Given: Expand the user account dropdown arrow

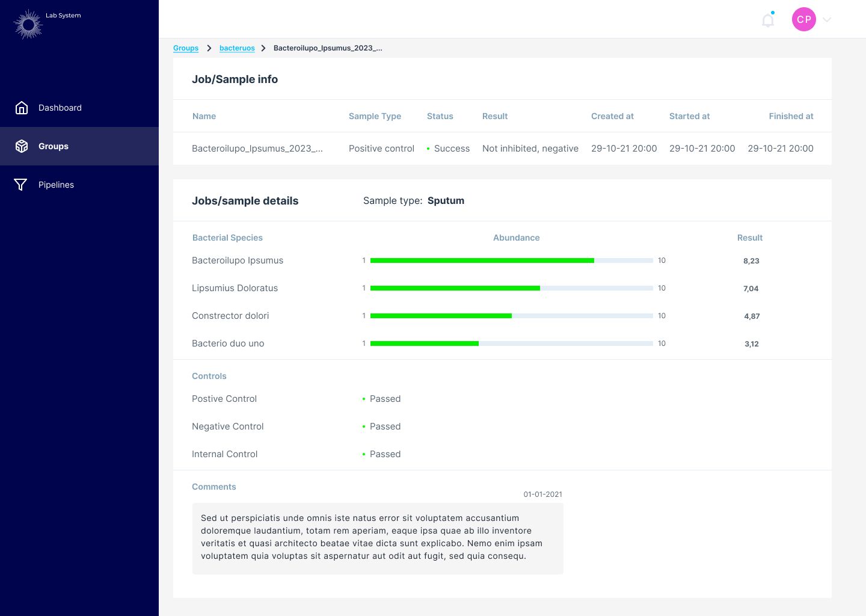Looking at the screenshot, I should point(827,20).
